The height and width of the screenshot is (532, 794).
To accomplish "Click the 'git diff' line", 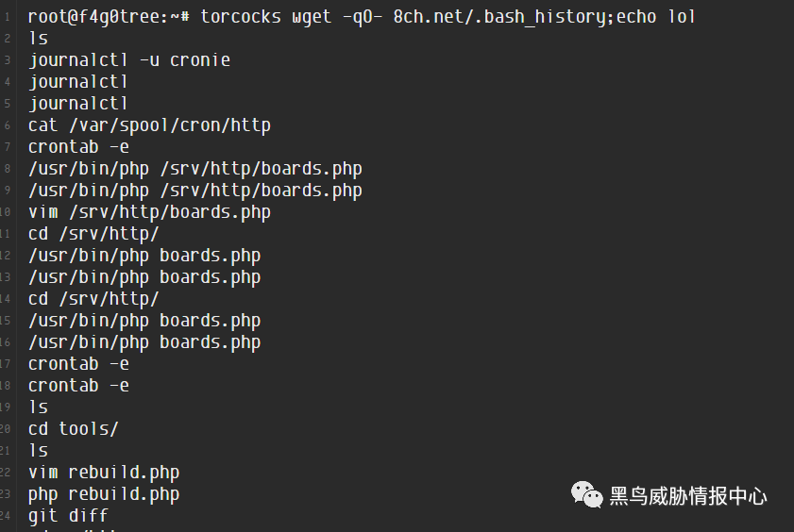I will point(68,516).
